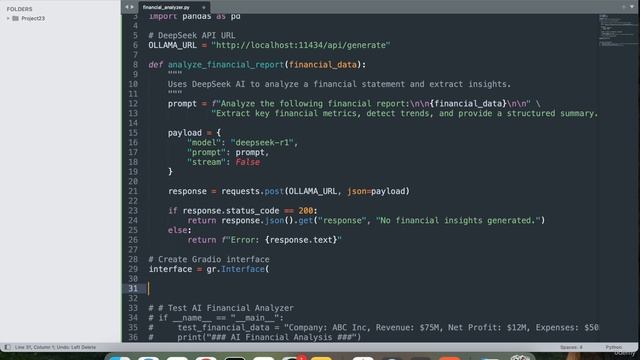Screen dimensions: 640x360
Task: Click the minimap code preview
Action: pos(617,31)
